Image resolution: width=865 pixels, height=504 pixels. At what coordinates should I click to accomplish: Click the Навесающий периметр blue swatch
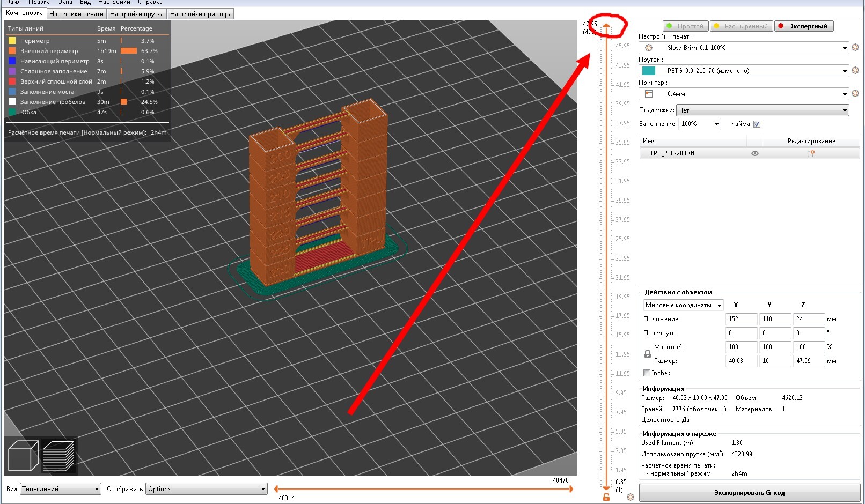(x=12, y=61)
